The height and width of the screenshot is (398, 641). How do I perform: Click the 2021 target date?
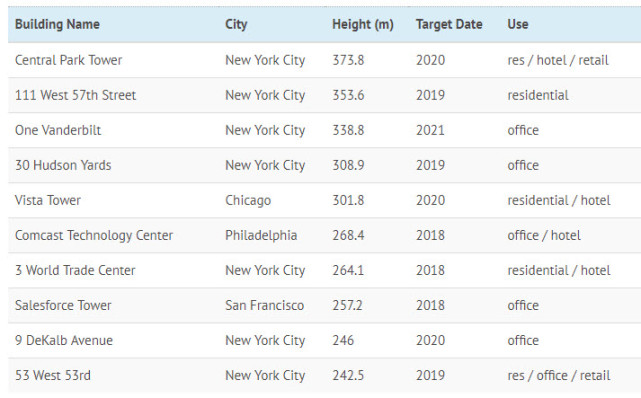coord(430,130)
